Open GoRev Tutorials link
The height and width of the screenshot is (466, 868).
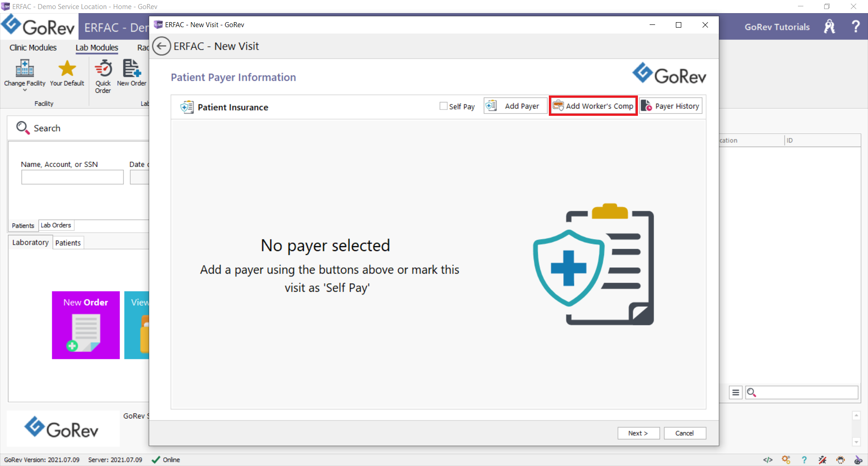777,27
